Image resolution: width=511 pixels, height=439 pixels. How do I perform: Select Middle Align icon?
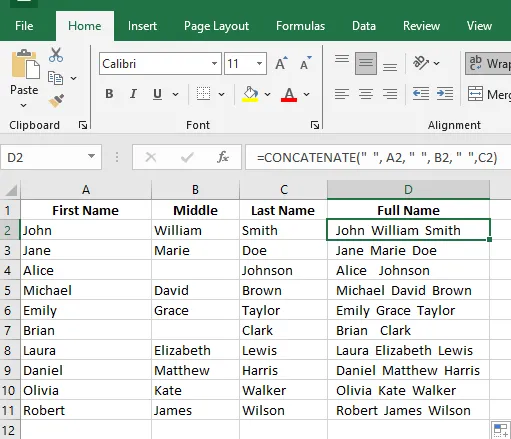pyautogui.click(x=366, y=63)
